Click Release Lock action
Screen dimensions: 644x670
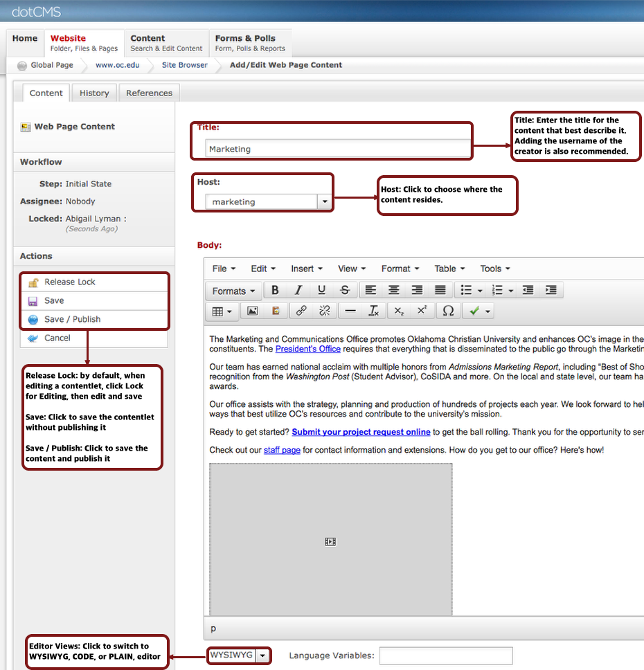(x=94, y=282)
